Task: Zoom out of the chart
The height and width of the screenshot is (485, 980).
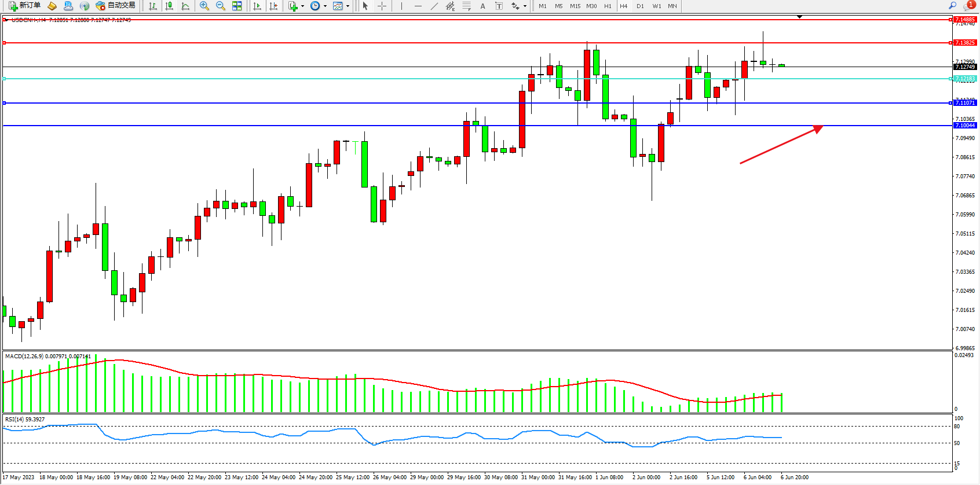Action: click(221, 6)
